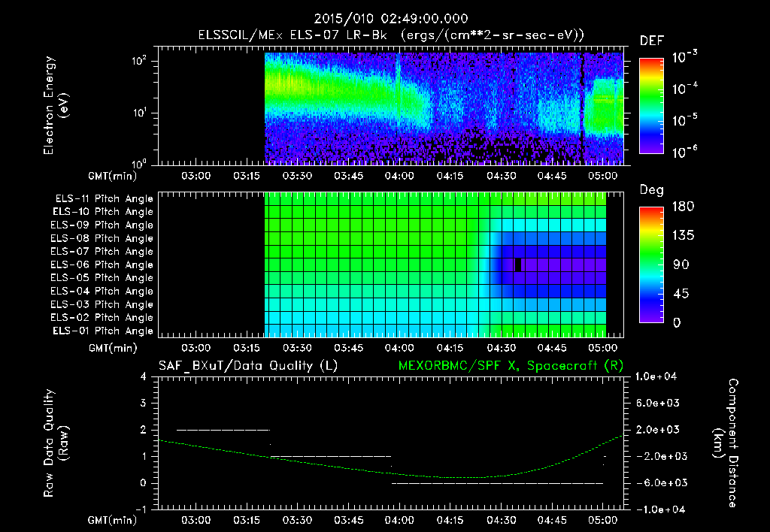Viewport: 770px width, 532px height.
Task: Click the SAF_BXuT/Data Quality (L) title
Action: coord(248,366)
